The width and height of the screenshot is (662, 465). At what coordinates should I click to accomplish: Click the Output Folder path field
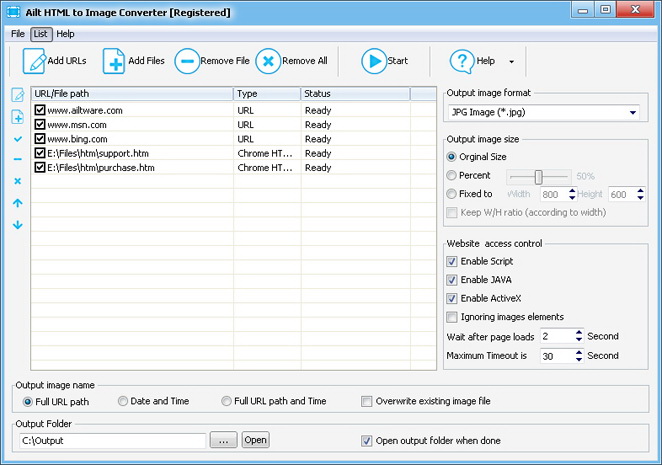112,440
